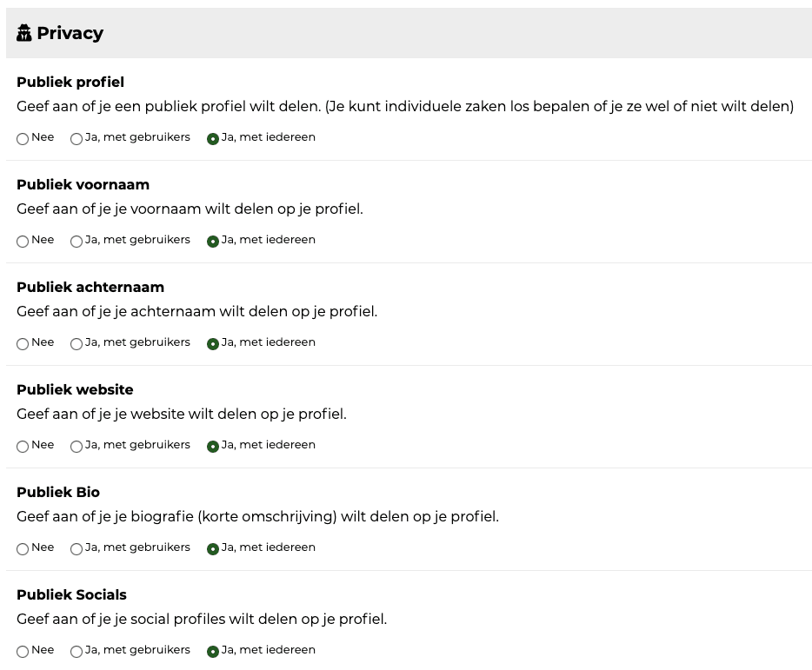
Task: Pick 'Ja, met iedereen' under Publiek voornaam
Action: click(x=213, y=242)
